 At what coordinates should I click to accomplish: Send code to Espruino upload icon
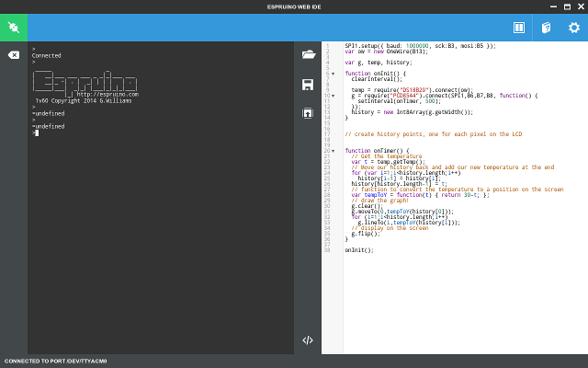pos(308,113)
